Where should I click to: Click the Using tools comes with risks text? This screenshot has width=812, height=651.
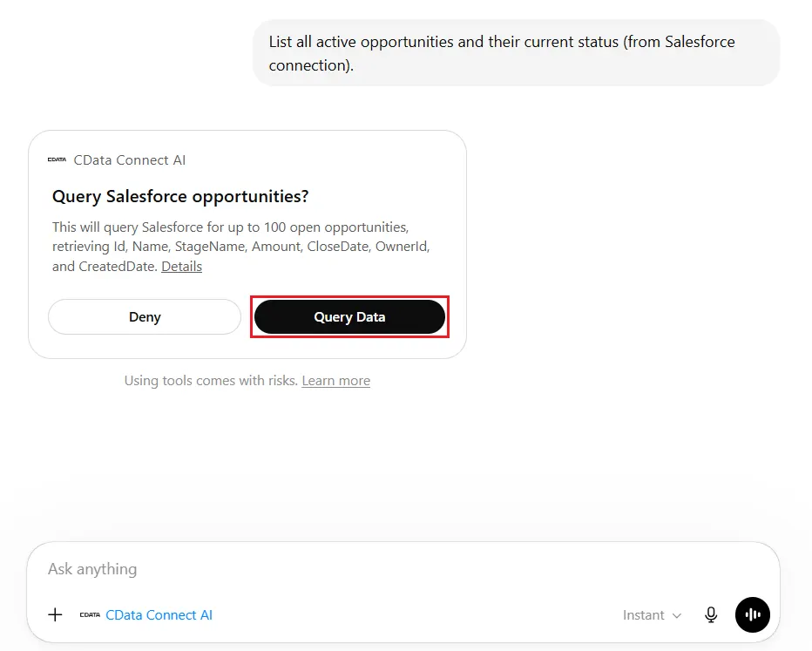(x=212, y=381)
